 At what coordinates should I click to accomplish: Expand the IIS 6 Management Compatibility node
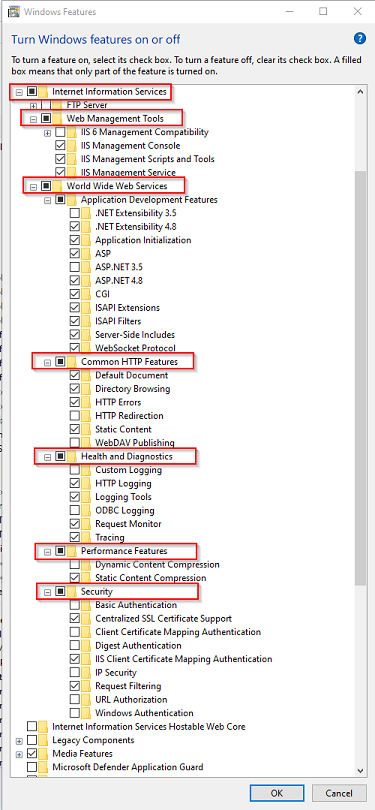click(x=48, y=133)
